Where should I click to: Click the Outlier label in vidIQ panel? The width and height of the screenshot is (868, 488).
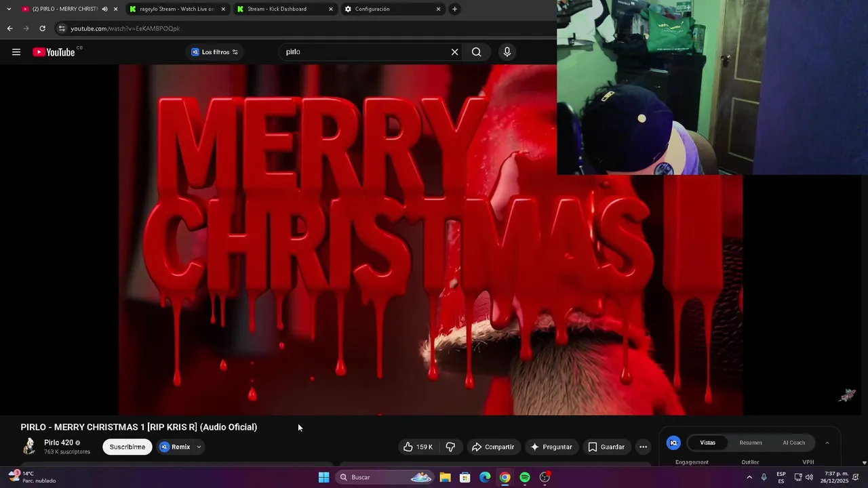coord(750,462)
